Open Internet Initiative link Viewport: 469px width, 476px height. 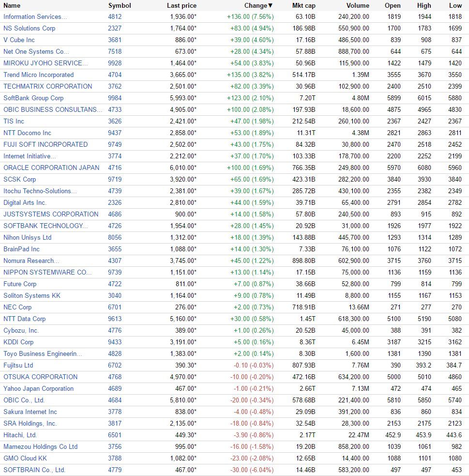point(30,156)
